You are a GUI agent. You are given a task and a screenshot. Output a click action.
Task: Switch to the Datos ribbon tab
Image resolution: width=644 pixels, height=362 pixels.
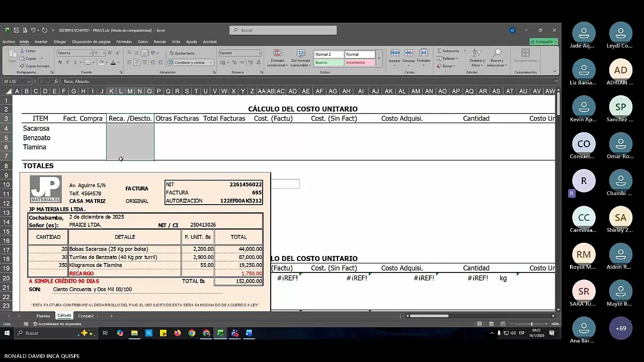pyautogui.click(x=143, y=42)
